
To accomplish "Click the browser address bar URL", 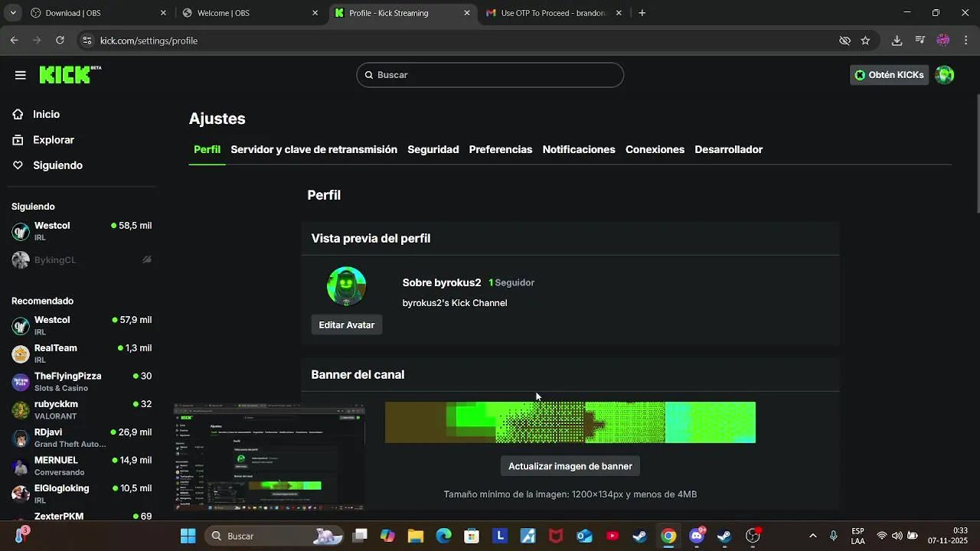I will click(x=149, y=41).
